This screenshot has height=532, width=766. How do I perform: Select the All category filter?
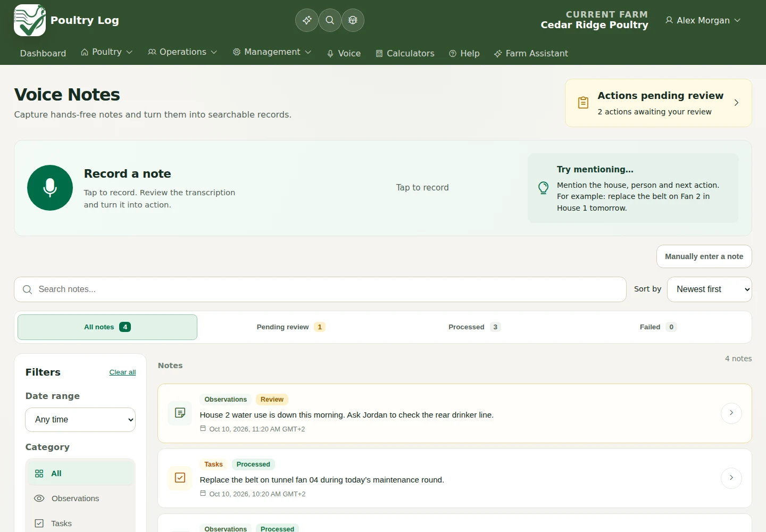click(80, 473)
